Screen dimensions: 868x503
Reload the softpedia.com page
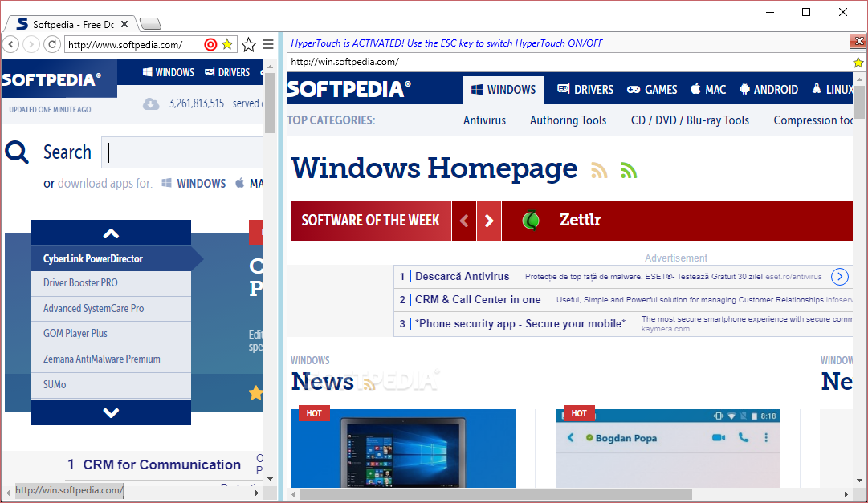tap(52, 44)
